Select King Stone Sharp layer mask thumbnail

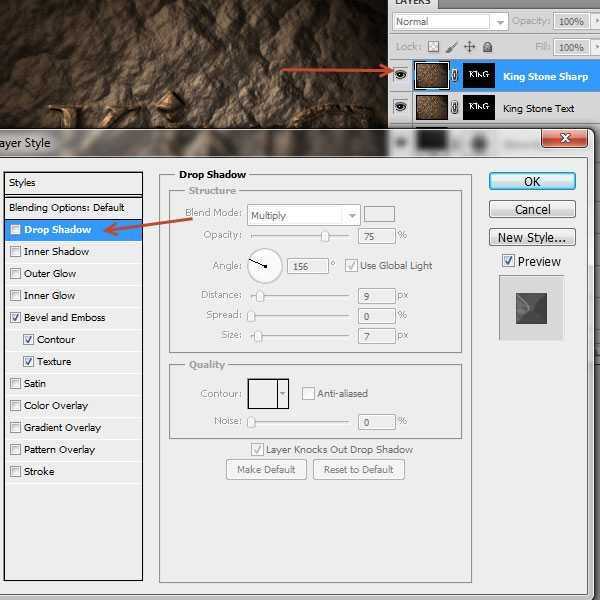(x=479, y=76)
